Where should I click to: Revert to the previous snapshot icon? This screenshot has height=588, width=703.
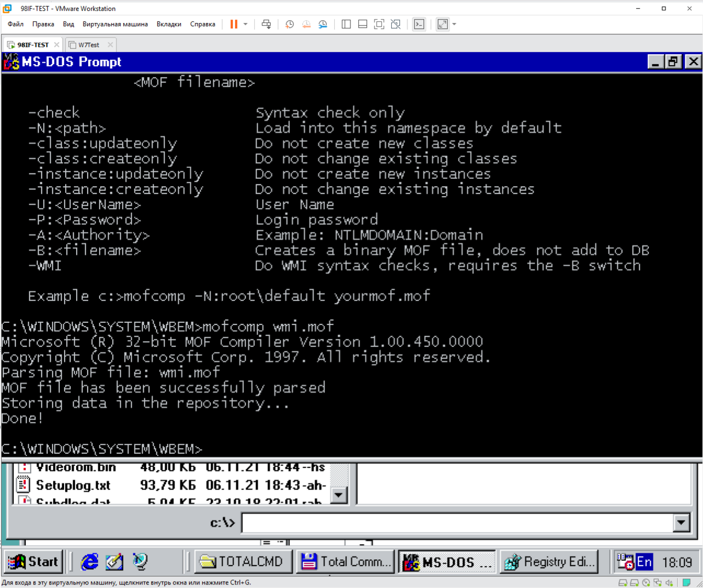[306, 24]
